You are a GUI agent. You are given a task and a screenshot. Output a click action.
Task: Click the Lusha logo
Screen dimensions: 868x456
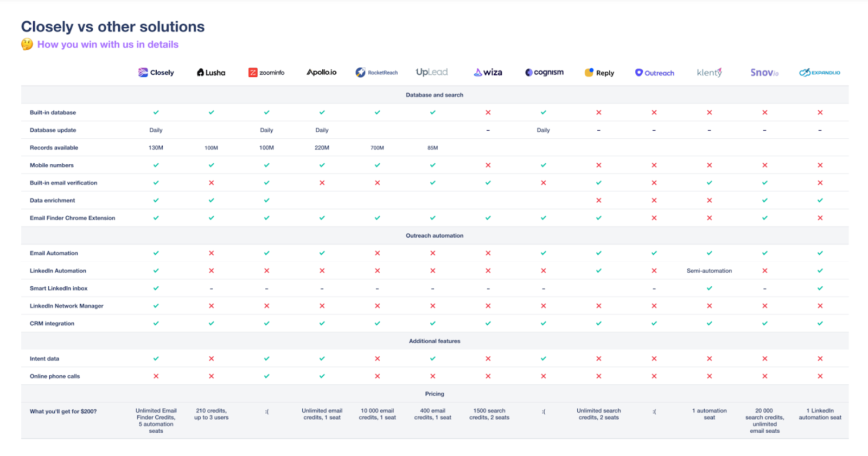click(211, 73)
